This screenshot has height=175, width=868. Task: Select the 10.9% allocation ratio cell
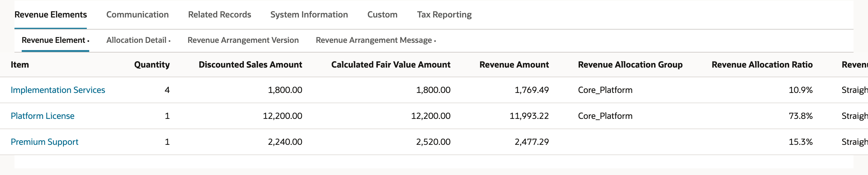[800, 90]
